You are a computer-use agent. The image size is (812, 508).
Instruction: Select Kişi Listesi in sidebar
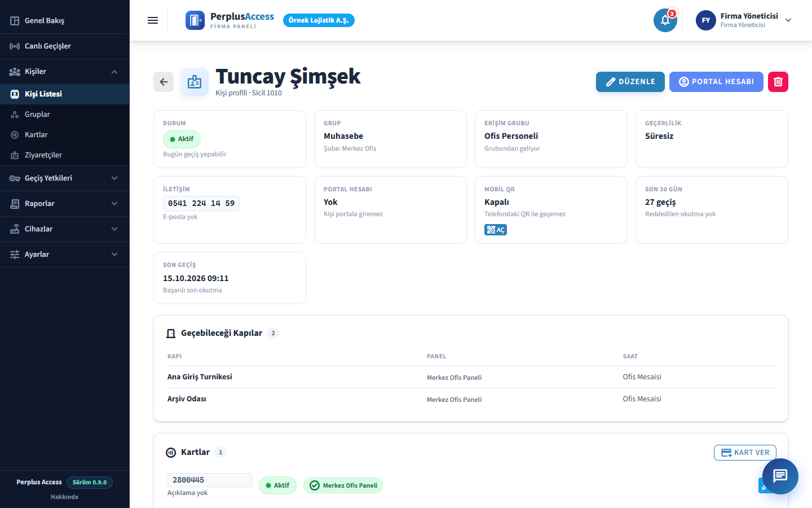pyautogui.click(x=65, y=94)
